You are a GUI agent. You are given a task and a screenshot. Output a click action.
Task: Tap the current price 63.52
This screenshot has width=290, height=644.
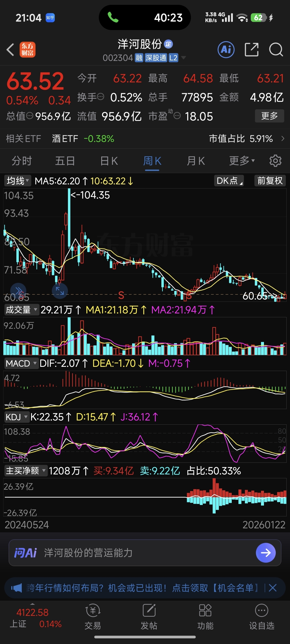click(35, 81)
